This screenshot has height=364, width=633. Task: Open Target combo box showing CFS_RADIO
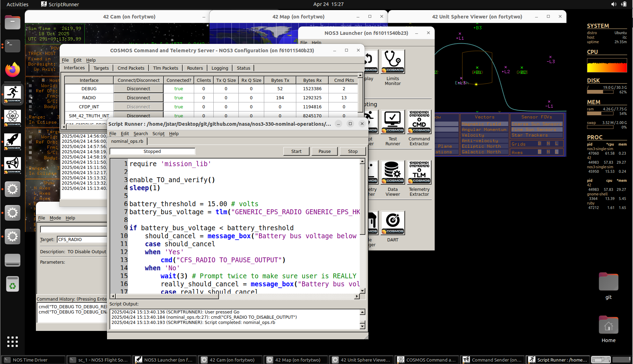(x=82, y=240)
